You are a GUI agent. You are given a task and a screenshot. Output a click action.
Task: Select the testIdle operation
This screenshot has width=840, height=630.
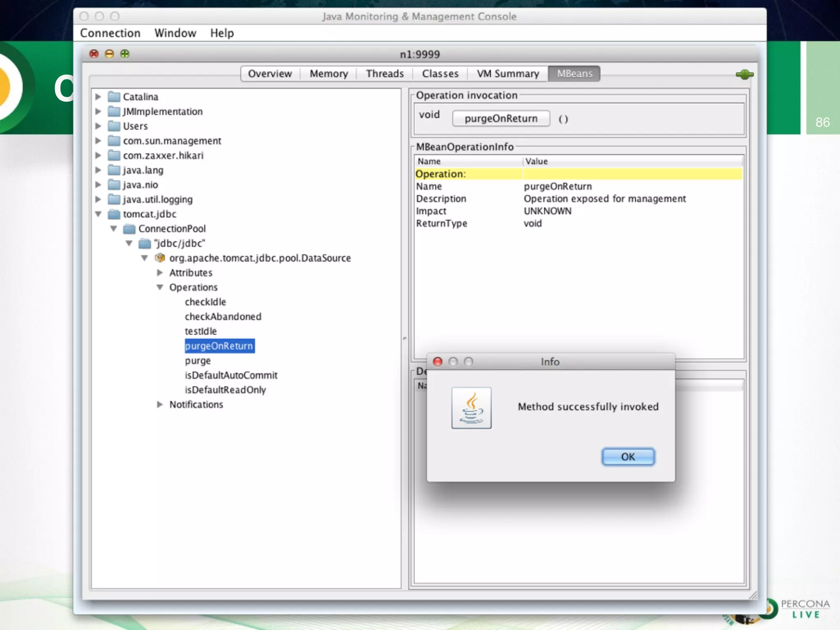(x=201, y=331)
